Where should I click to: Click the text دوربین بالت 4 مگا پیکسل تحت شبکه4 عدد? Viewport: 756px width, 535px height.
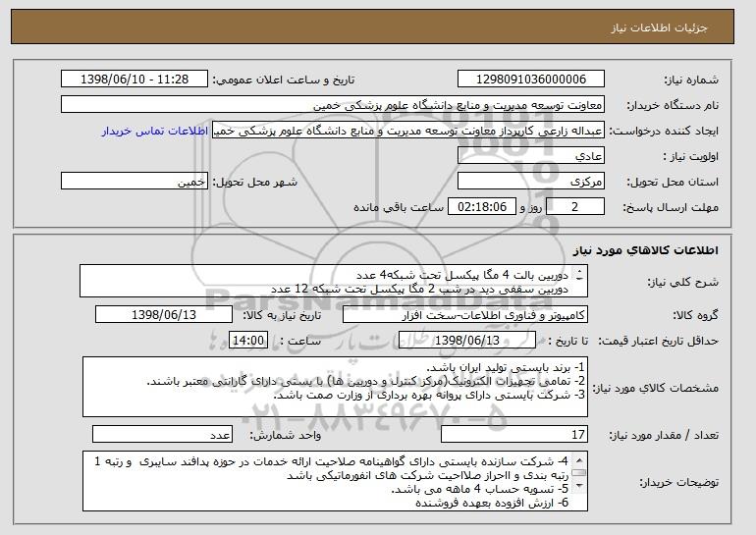point(462,275)
